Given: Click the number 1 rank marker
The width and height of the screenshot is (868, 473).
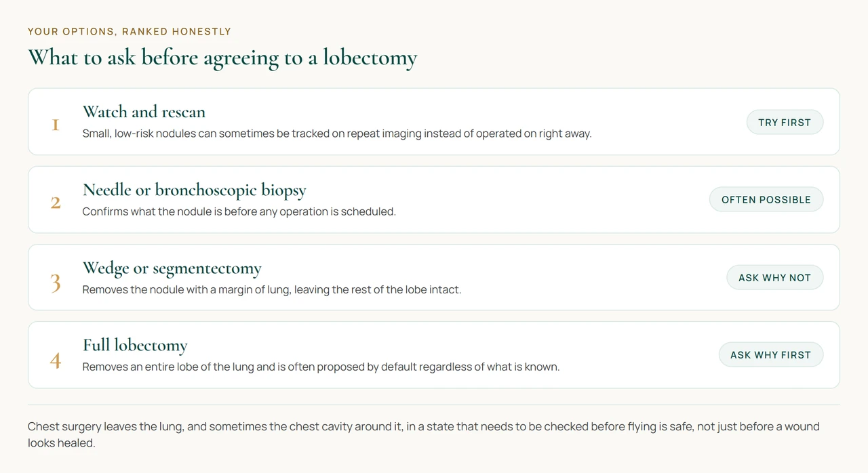Looking at the screenshot, I should [56, 125].
